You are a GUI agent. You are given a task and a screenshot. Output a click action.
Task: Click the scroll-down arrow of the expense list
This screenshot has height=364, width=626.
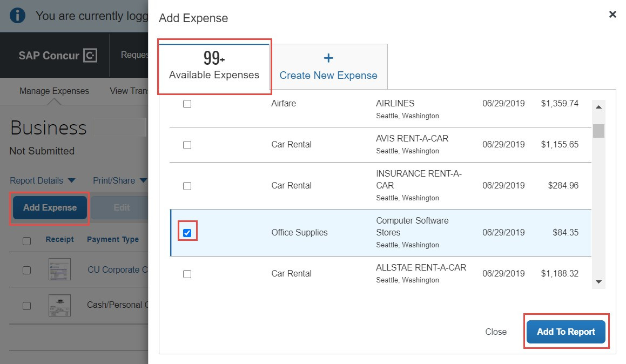tap(598, 281)
